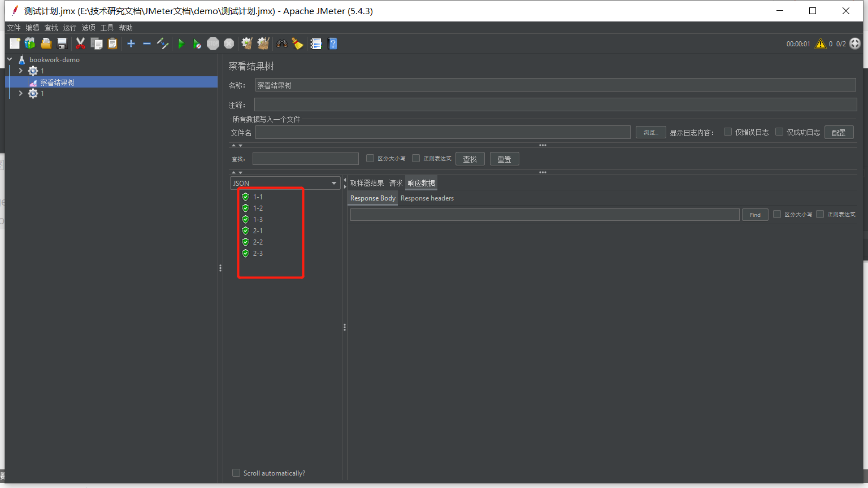Click up collapse arrow above 查找 field
The height and width of the screenshot is (488, 868).
(234, 145)
